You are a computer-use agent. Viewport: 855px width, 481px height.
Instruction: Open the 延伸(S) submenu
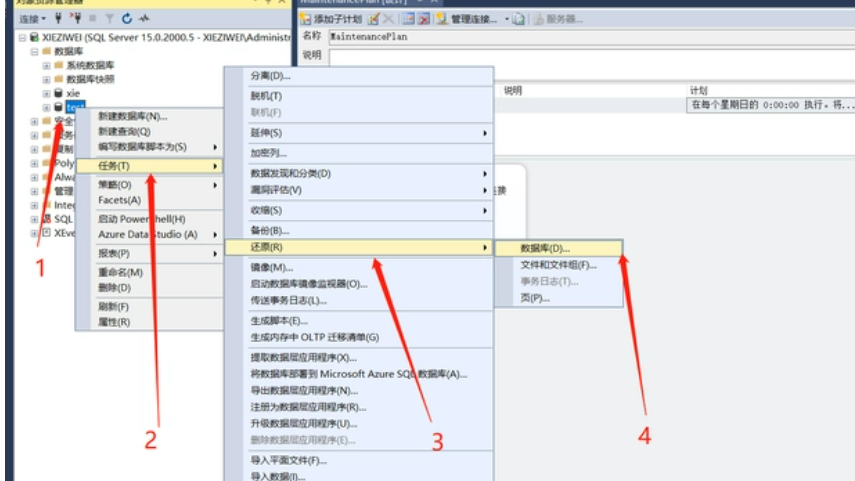click(x=360, y=133)
